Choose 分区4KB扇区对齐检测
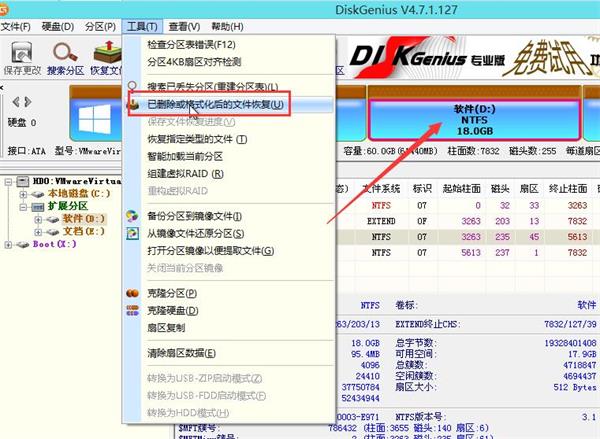Image resolution: width=600 pixels, height=439 pixels. click(194, 62)
